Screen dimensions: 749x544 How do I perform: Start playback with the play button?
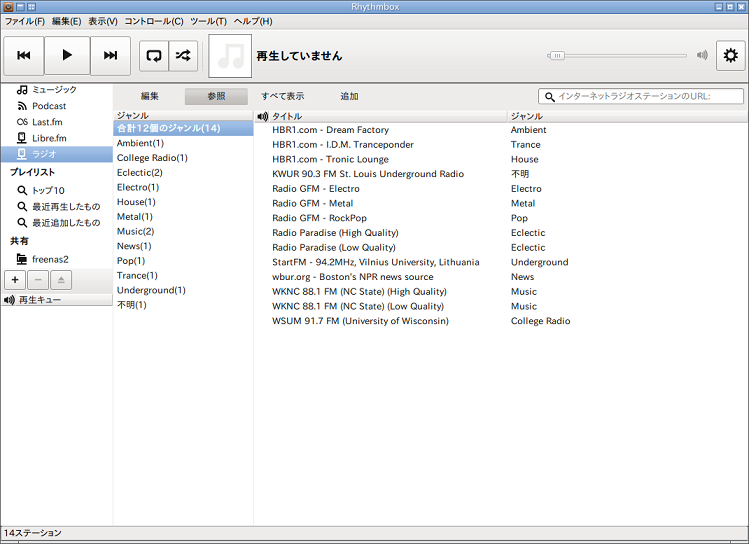(67, 55)
